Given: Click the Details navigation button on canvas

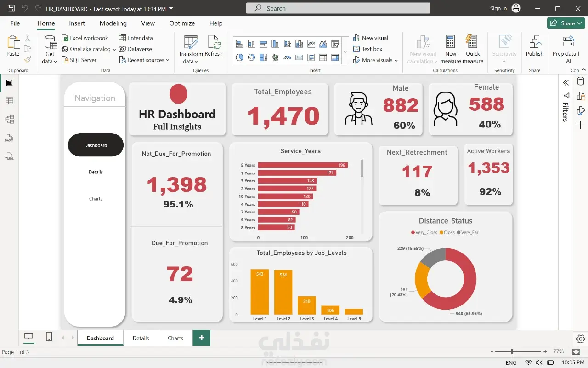Looking at the screenshot, I should click(x=96, y=172).
